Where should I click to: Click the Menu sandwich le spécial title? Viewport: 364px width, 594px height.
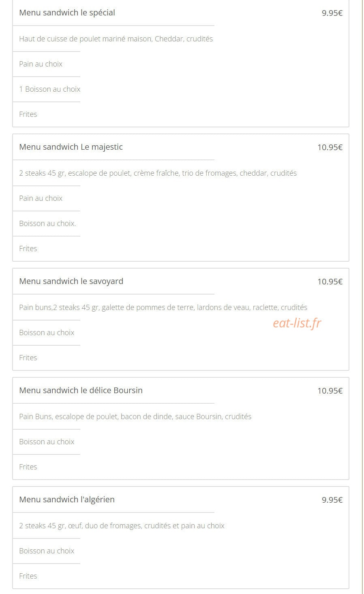pyautogui.click(x=67, y=13)
